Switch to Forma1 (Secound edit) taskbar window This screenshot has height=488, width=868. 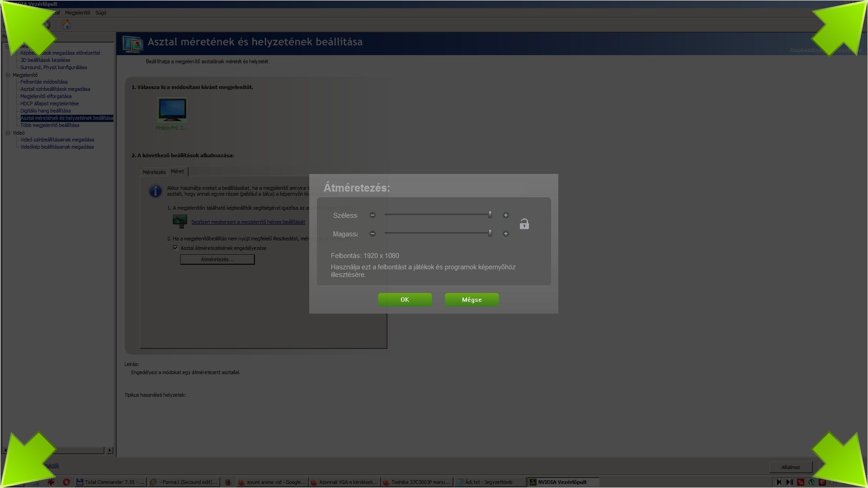coord(184,482)
